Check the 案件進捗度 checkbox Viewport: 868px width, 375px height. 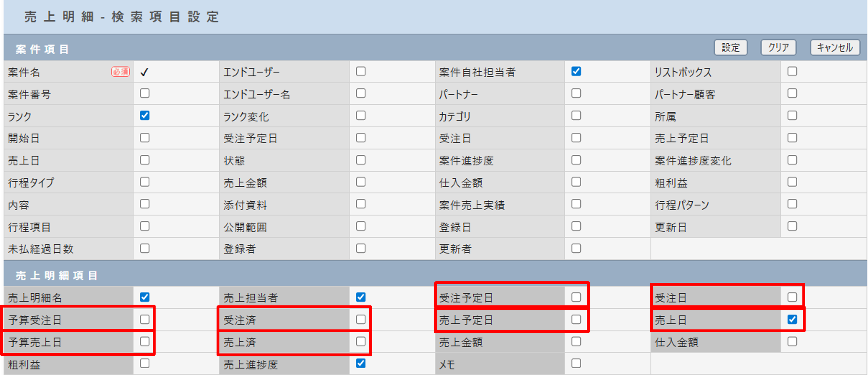point(576,160)
